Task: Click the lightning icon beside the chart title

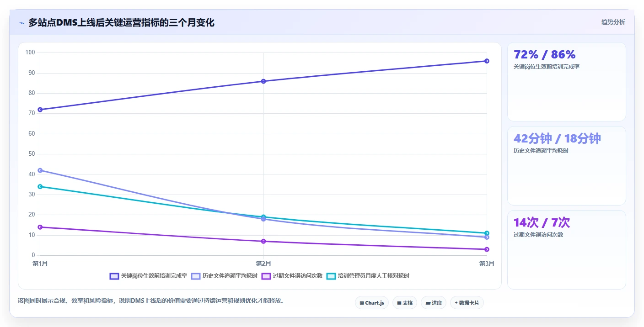Action: pos(21,22)
